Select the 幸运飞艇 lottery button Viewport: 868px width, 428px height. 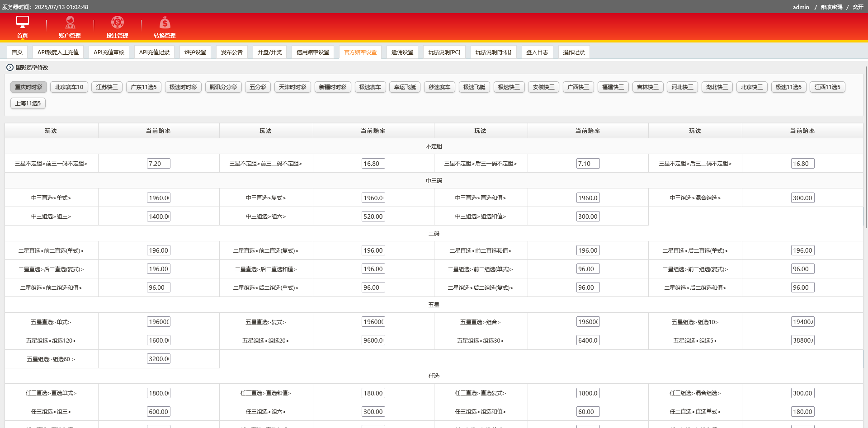coord(405,87)
